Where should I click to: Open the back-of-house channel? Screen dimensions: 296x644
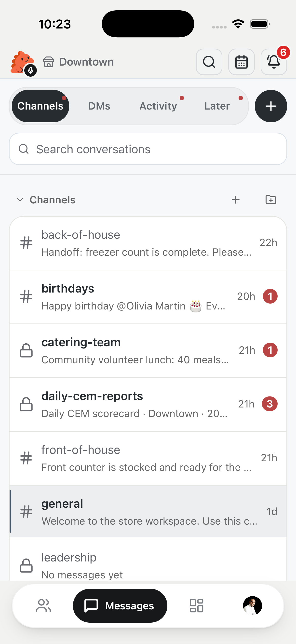(x=148, y=243)
